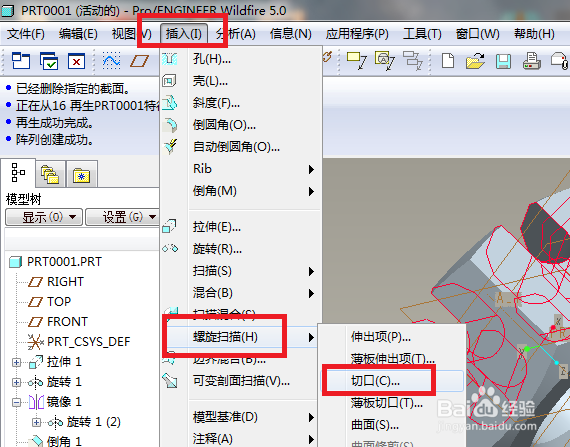This screenshot has height=447, width=570.
Task: Open the 文件(F) menu
Action: tap(26, 34)
